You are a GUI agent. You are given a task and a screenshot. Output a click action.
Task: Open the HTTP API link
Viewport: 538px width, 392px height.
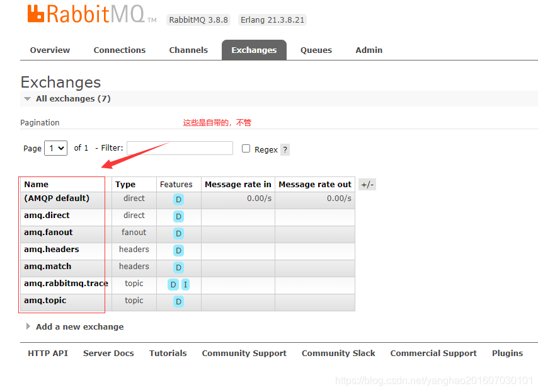[48, 354]
